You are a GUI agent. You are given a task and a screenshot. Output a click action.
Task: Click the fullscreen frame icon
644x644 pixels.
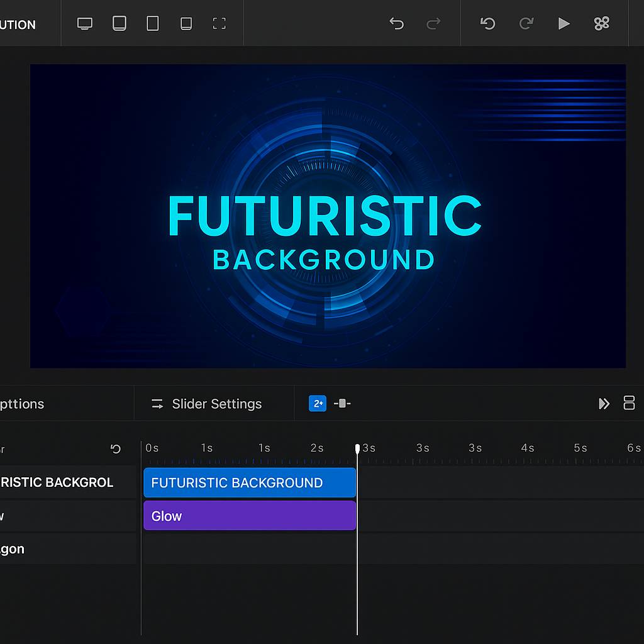pyautogui.click(x=219, y=24)
